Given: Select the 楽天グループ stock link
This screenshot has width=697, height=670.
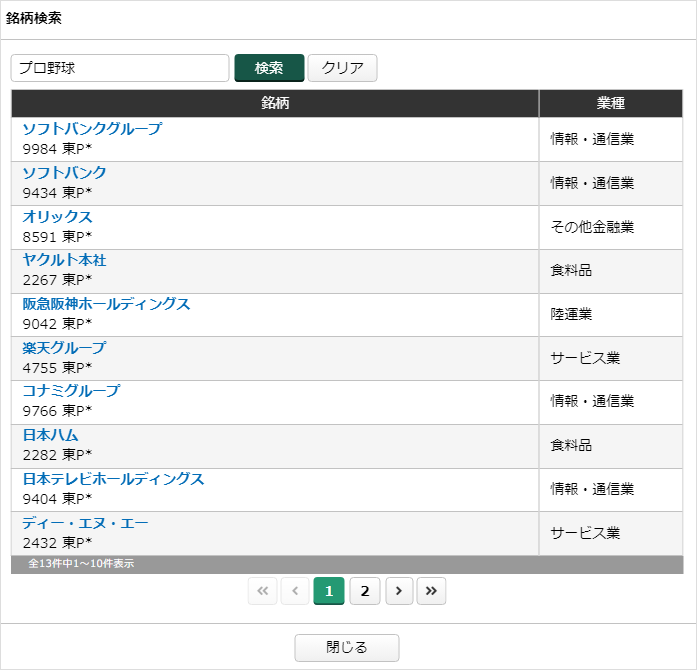Looking at the screenshot, I should pyautogui.click(x=64, y=348).
